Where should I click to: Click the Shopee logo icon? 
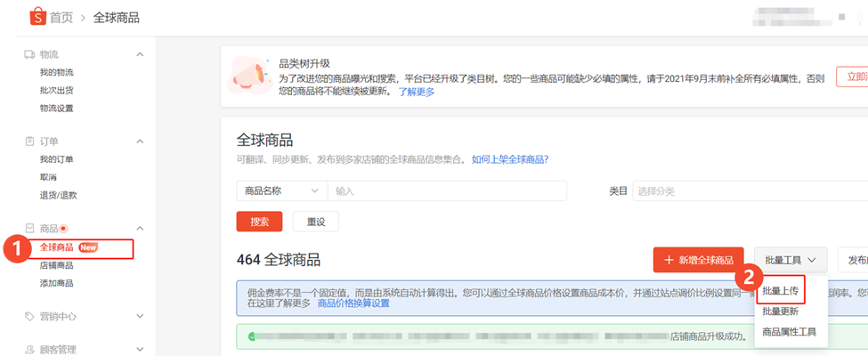point(37,17)
